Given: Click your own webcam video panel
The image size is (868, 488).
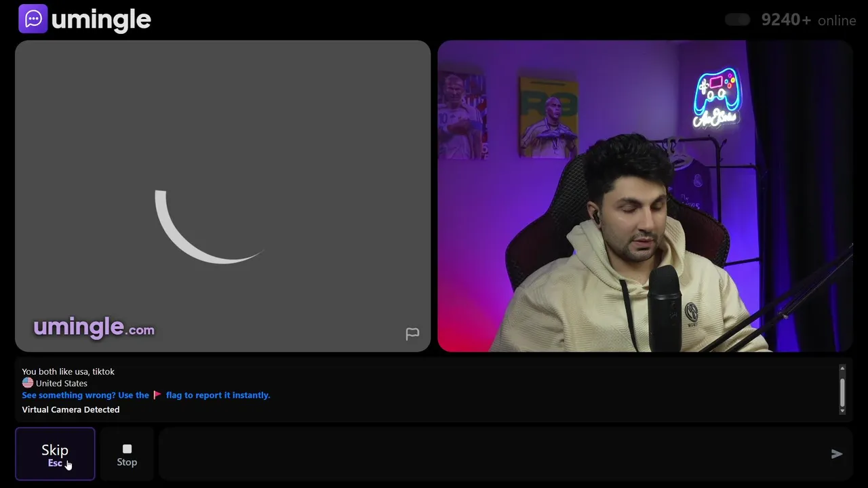Looking at the screenshot, I should point(645,196).
